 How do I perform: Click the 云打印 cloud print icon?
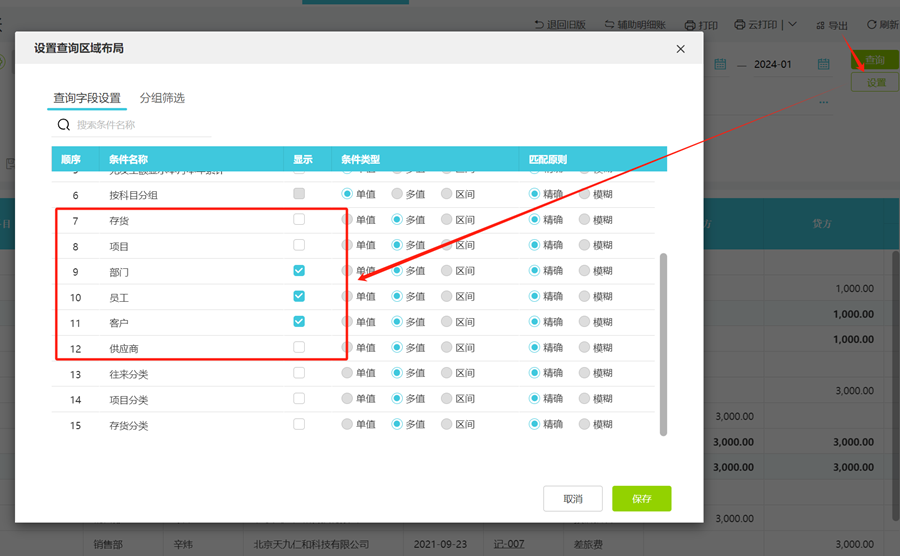pyautogui.click(x=740, y=25)
